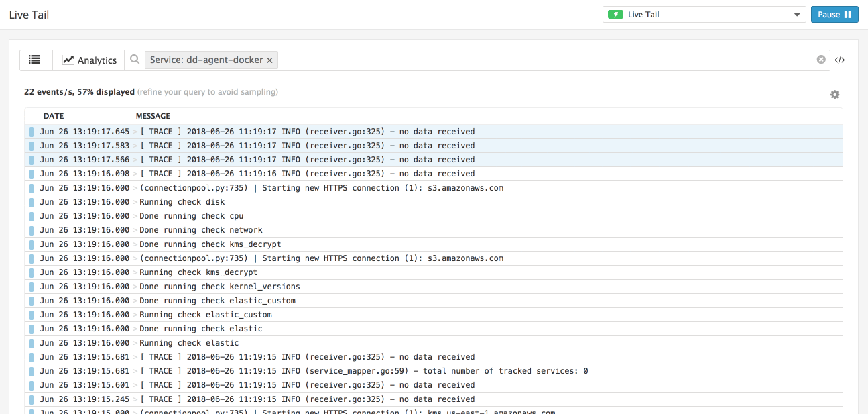Clear the search query

[x=821, y=60]
